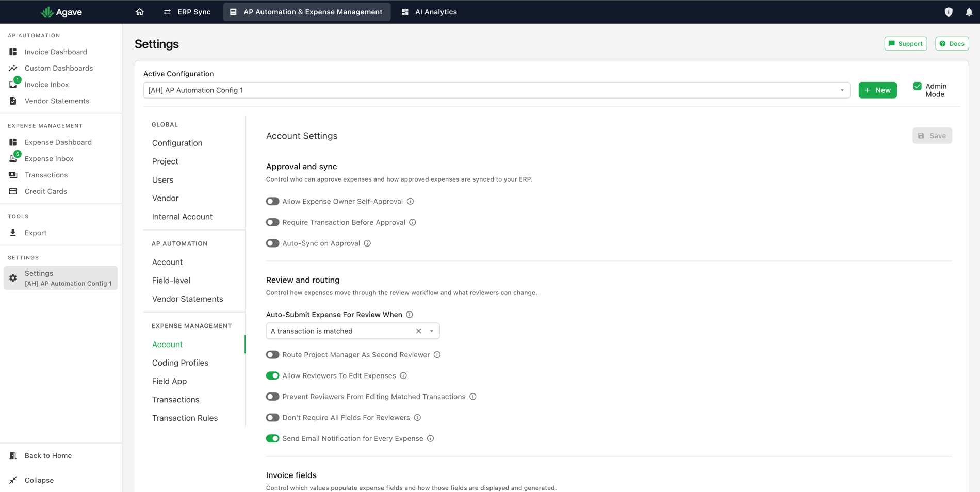
Task: Click the Invoice Inbox sidebar icon
Action: point(13,84)
